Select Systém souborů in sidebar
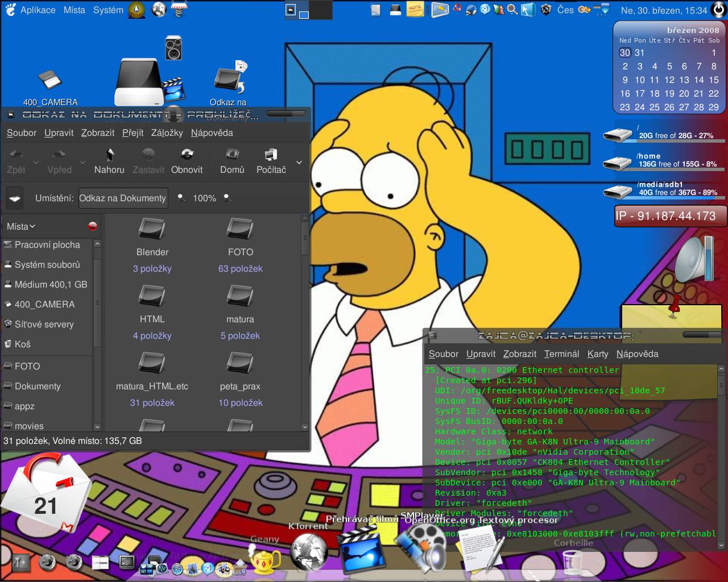 pyautogui.click(x=47, y=264)
